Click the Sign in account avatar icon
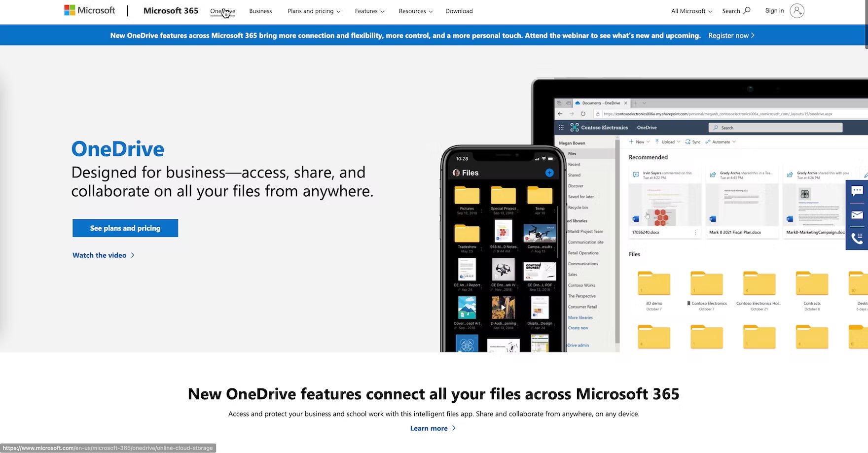This screenshot has height=453, width=868. click(796, 10)
